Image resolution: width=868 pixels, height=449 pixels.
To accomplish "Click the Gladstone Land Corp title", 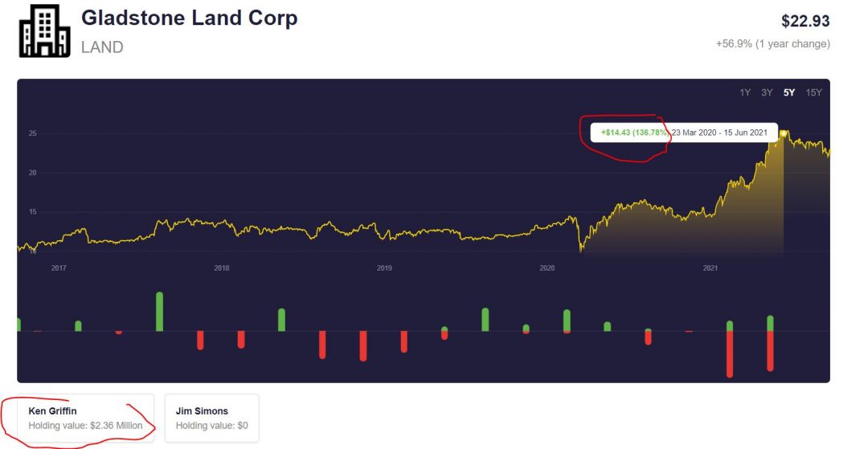I will click(x=190, y=18).
